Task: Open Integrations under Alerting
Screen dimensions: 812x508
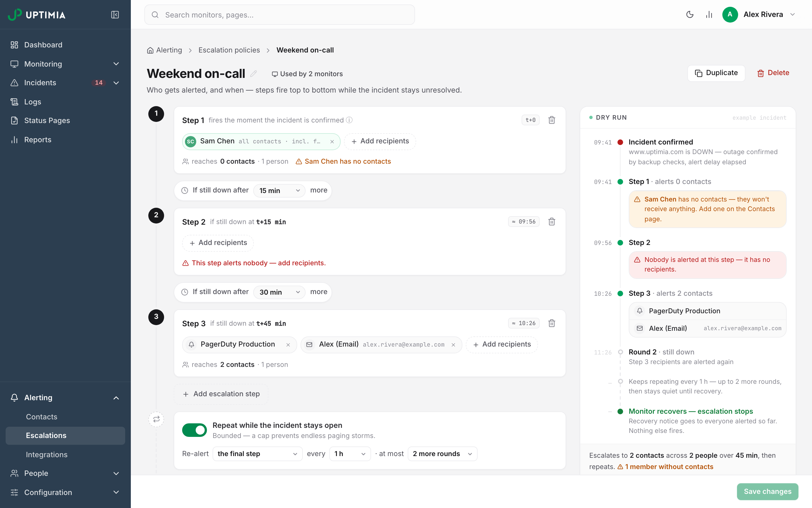Action: [65, 455]
